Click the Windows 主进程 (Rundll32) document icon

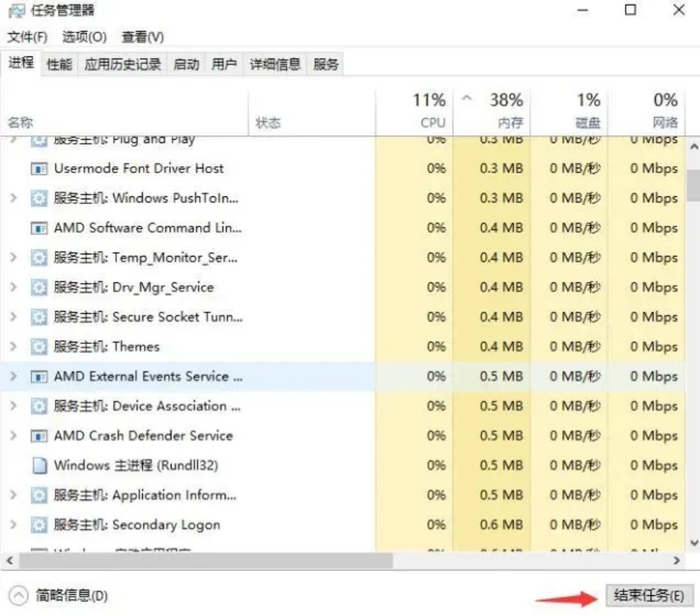tap(40, 465)
